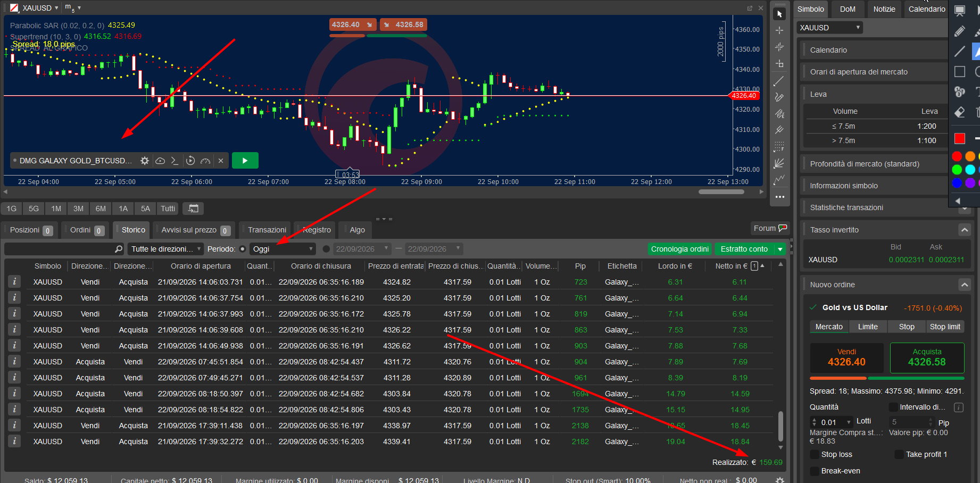Start the DMG GALAXY cBot
This screenshot has width=980, height=483.
coord(245,161)
